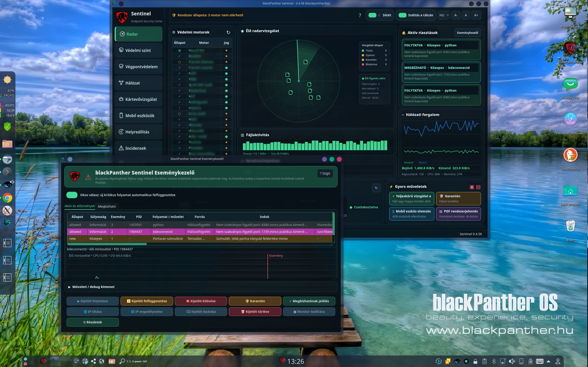Screen dimensions: 588x367
Task: Click the Részletek button
Action: [93, 322]
